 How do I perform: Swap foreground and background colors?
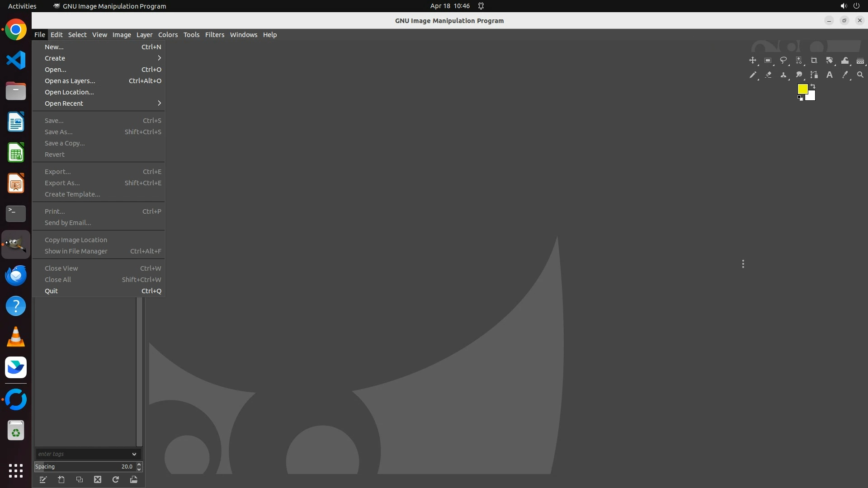pyautogui.click(x=813, y=86)
